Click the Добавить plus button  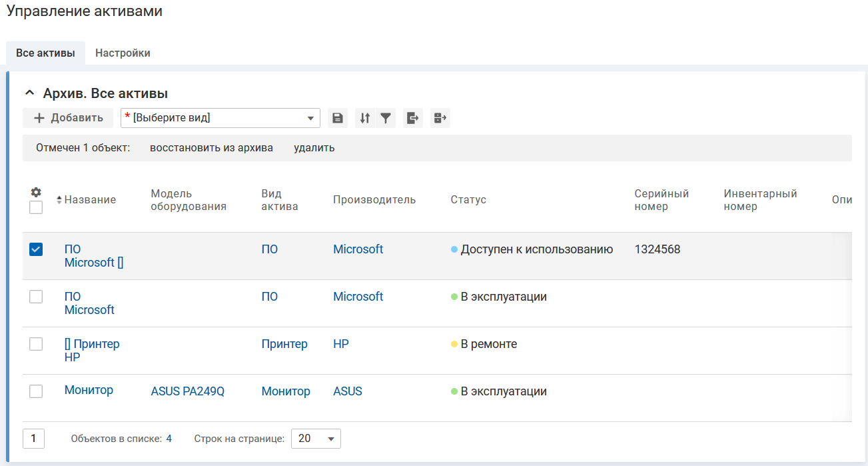[68, 118]
